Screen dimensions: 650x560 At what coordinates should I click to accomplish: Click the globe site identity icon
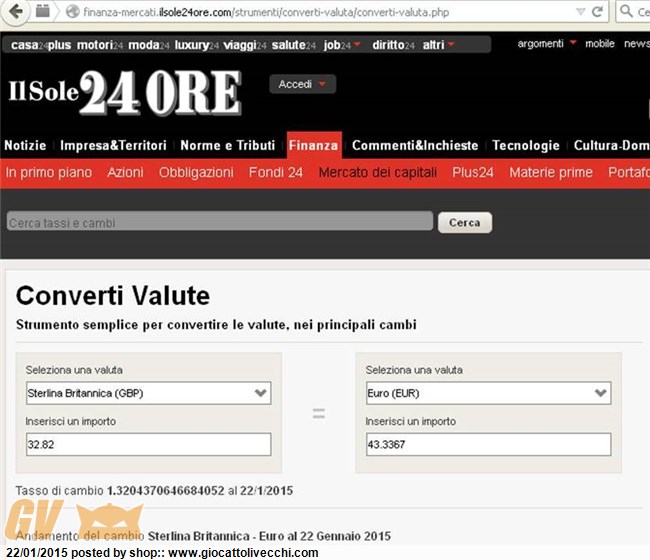73,12
